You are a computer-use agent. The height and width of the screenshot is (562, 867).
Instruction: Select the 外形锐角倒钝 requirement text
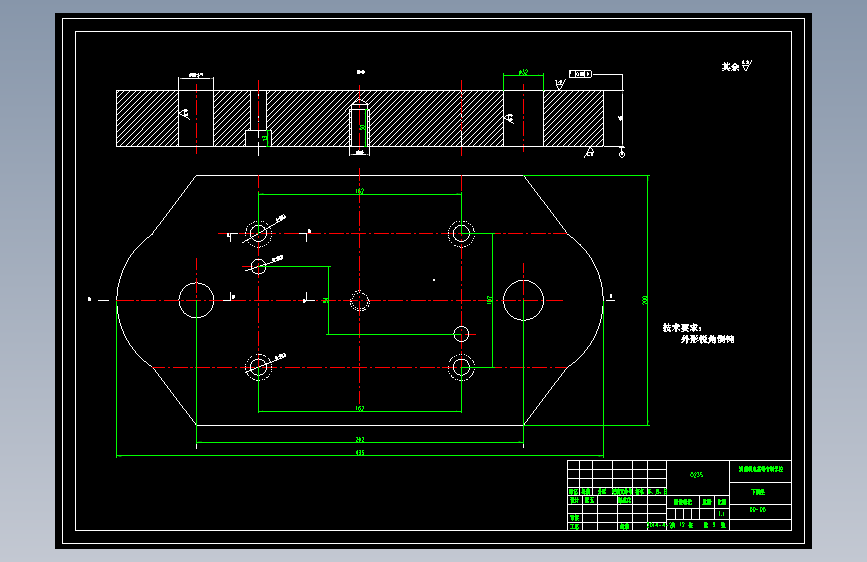pyautogui.click(x=707, y=339)
